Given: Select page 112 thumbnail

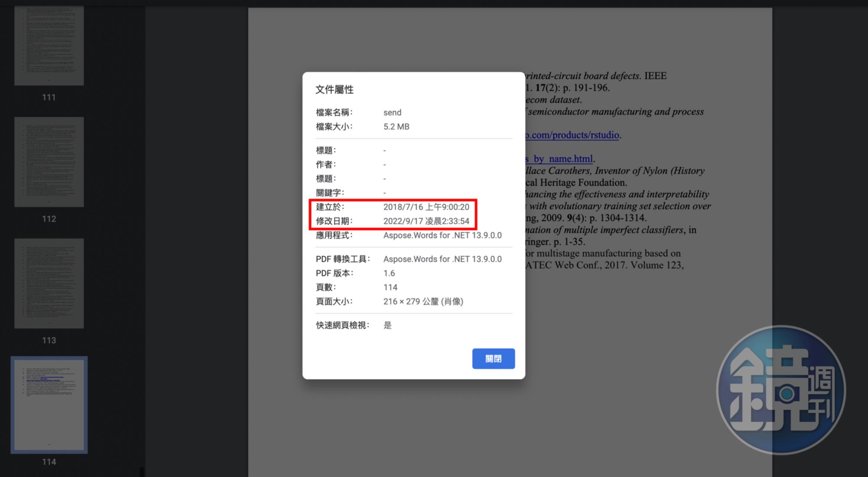Looking at the screenshot, I should (49, 162).
